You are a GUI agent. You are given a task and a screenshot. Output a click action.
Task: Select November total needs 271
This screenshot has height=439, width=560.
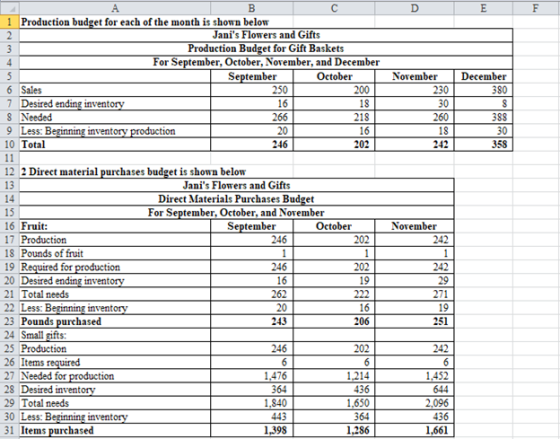(x=414, y=294)
